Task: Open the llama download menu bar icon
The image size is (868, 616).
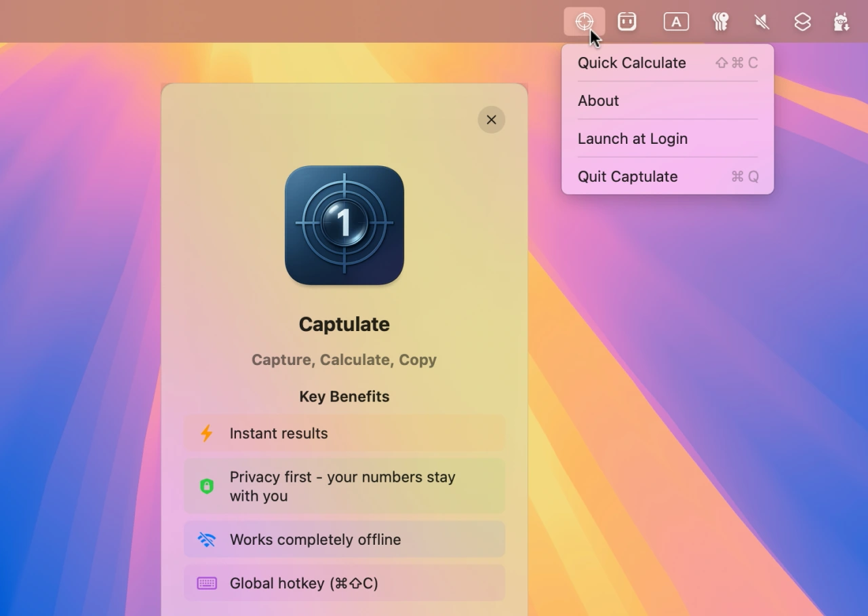Action: (842, 21)
